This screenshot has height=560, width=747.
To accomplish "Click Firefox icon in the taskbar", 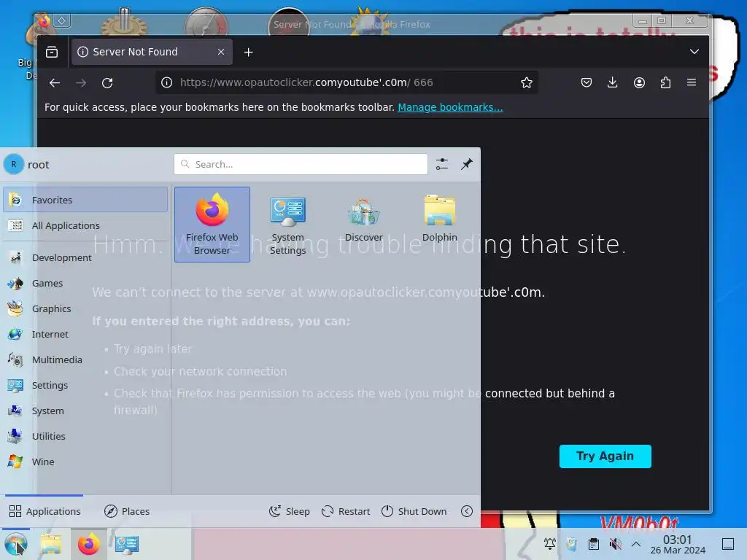I will [88, 544].
